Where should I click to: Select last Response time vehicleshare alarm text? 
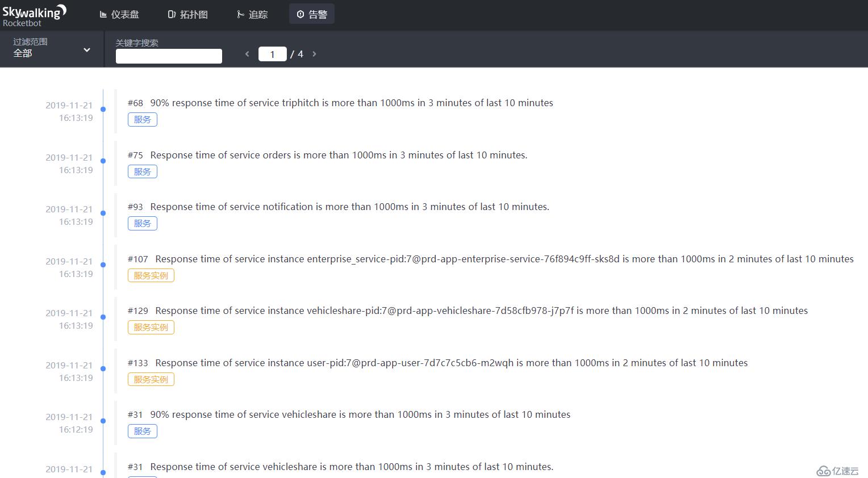(352, 467)
